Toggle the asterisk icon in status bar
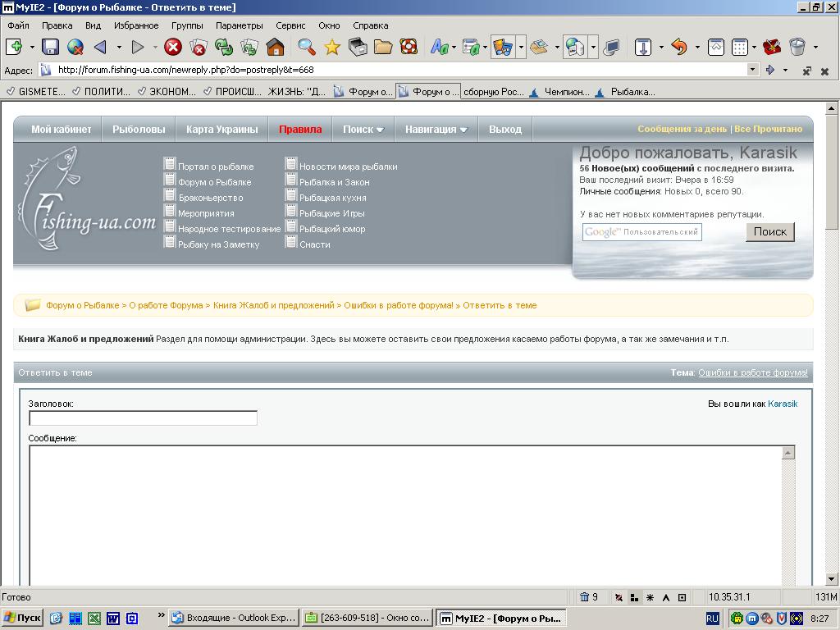 point(650,597)
